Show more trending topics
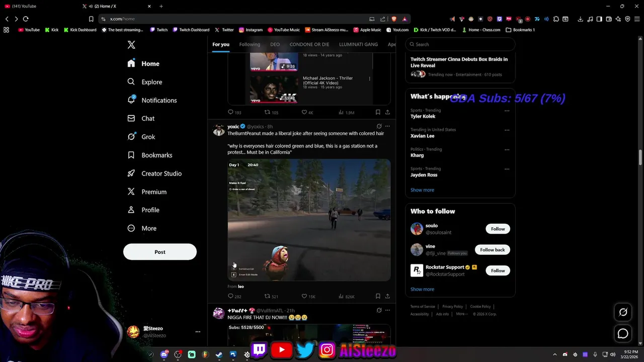The height and width of the screenshot is (362, 644). tap(422, 190)
